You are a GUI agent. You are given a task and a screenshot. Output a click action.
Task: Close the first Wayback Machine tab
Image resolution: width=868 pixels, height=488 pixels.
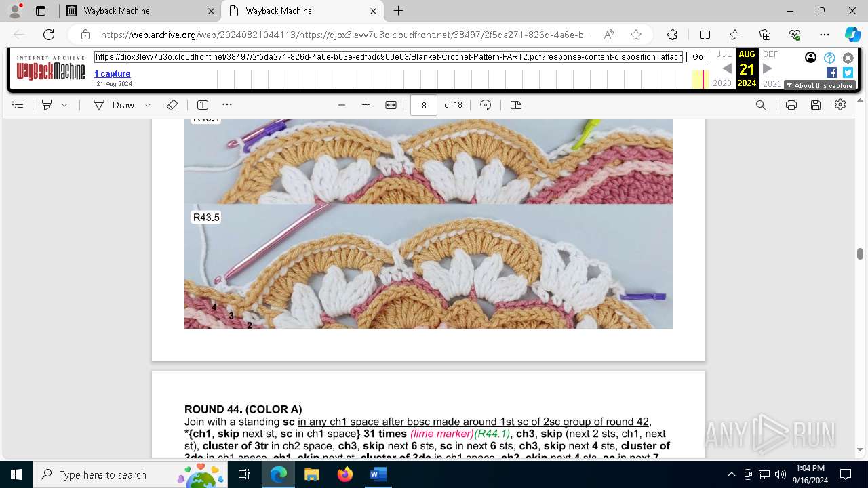coord(211,11)
